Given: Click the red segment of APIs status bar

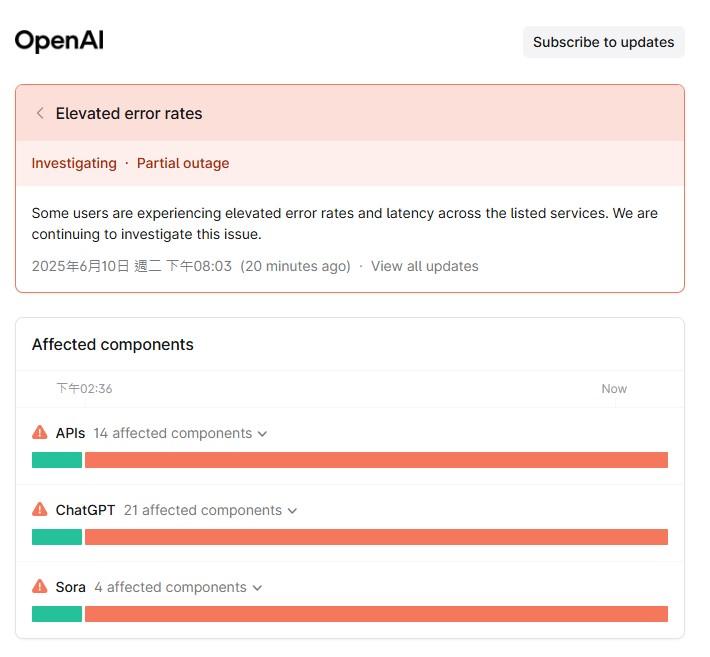Looking at the screenshot, I should 376,460.
